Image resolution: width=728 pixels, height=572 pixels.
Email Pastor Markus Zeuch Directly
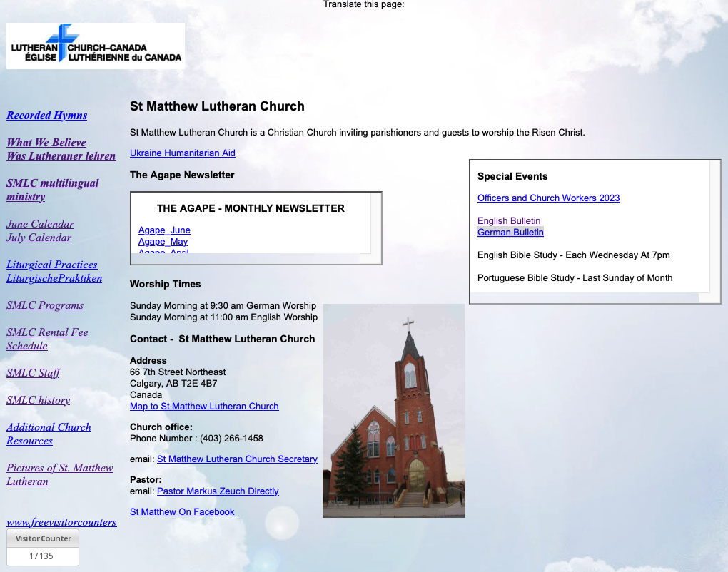[218, 491]
